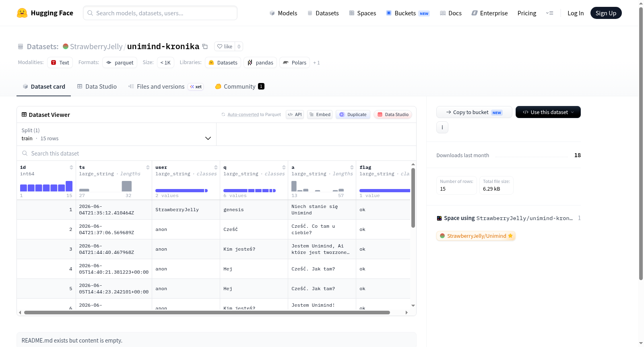Viewport: 644px width, 347px height.
Task: Click the user classes distribution bar
Action: tap(182, 191)
